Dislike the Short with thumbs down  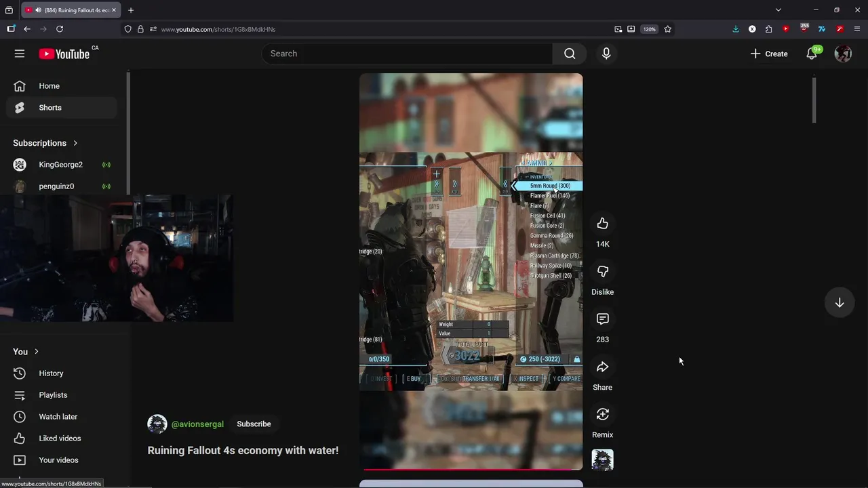click(602, 271)
